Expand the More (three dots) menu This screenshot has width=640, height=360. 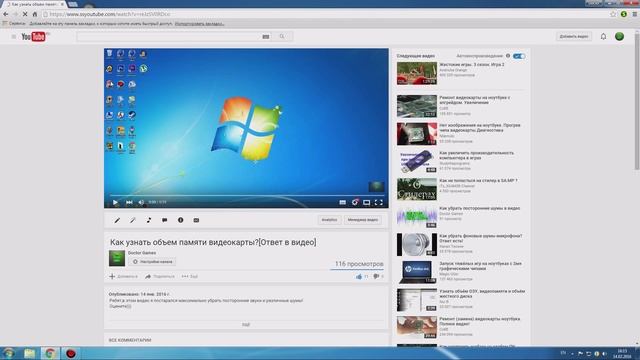(x=190, y=276)
